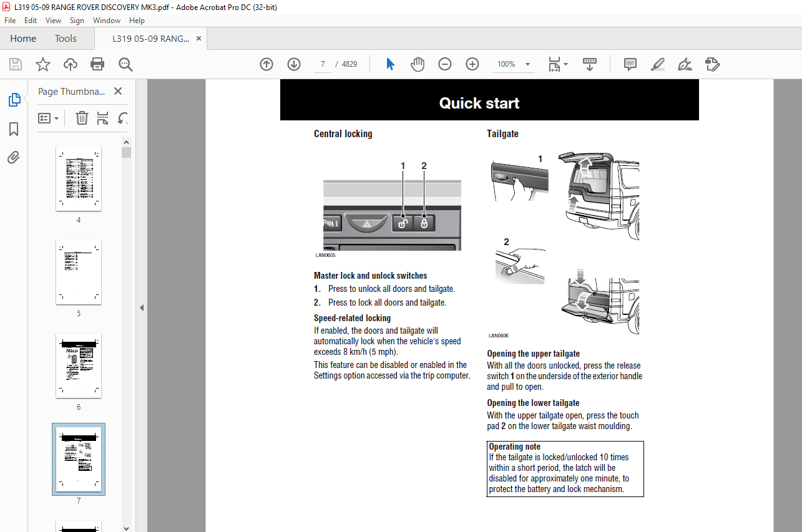Open the Bookmarks panel icon
This screenshot has height=532, width=802.
tap(14, 129)
